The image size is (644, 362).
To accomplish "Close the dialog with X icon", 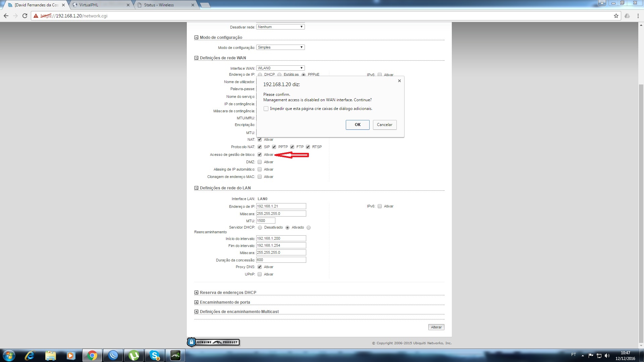I will coord(399,81).
